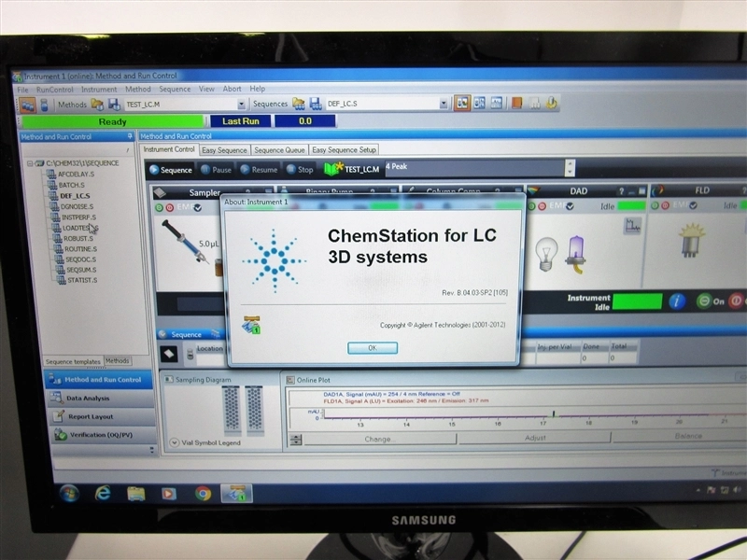Open the Instrument menu

[99, 89]
